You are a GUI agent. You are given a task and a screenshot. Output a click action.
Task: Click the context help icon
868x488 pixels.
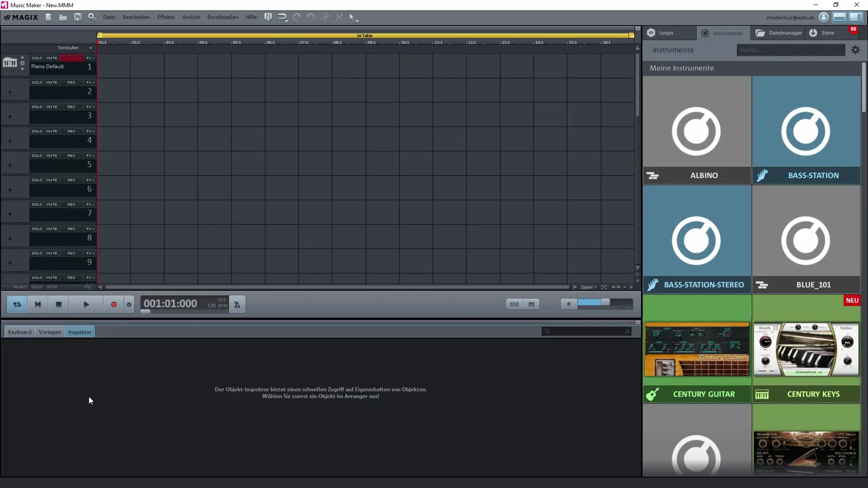pos(268,17)
